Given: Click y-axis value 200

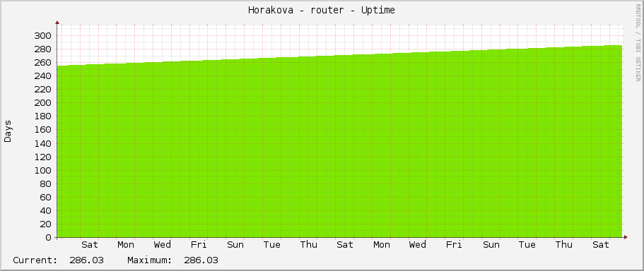Looking at the screenshot, I should coord(43,103).
